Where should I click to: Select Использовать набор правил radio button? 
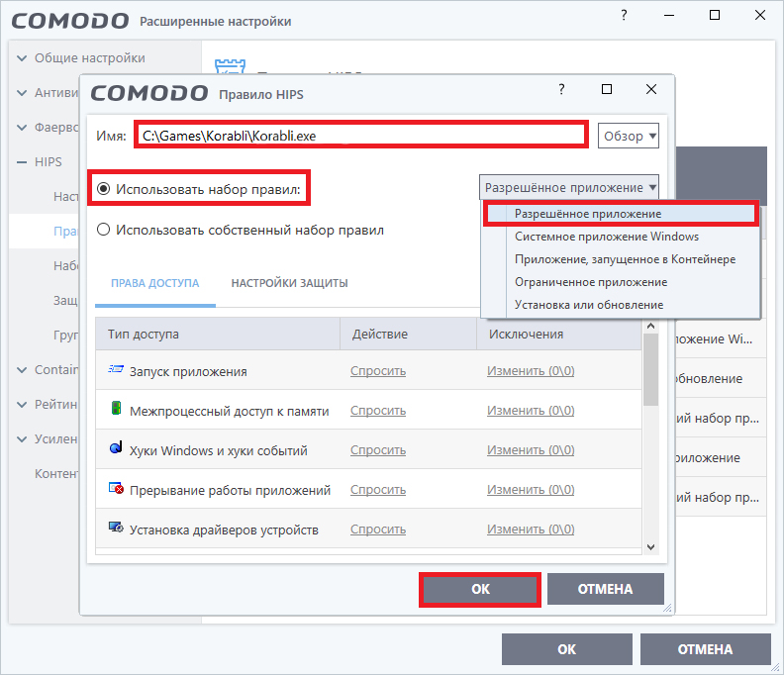point(104,189)
